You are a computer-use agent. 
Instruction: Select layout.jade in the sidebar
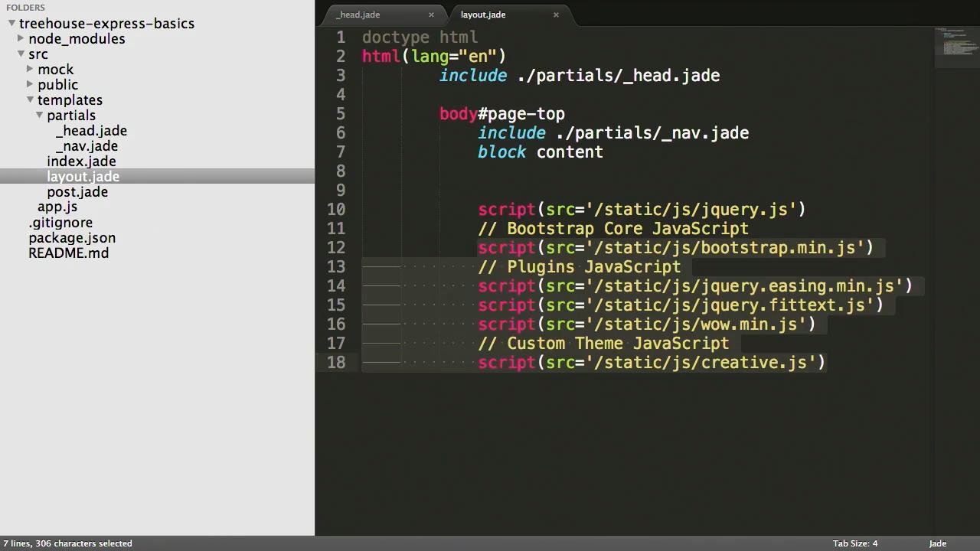click(83, 177)
